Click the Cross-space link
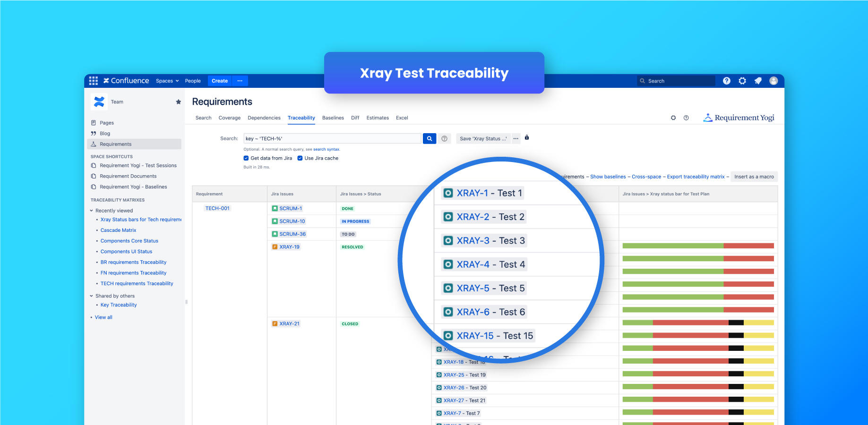Screen dimensions: 868x425 tap(646, 177)
